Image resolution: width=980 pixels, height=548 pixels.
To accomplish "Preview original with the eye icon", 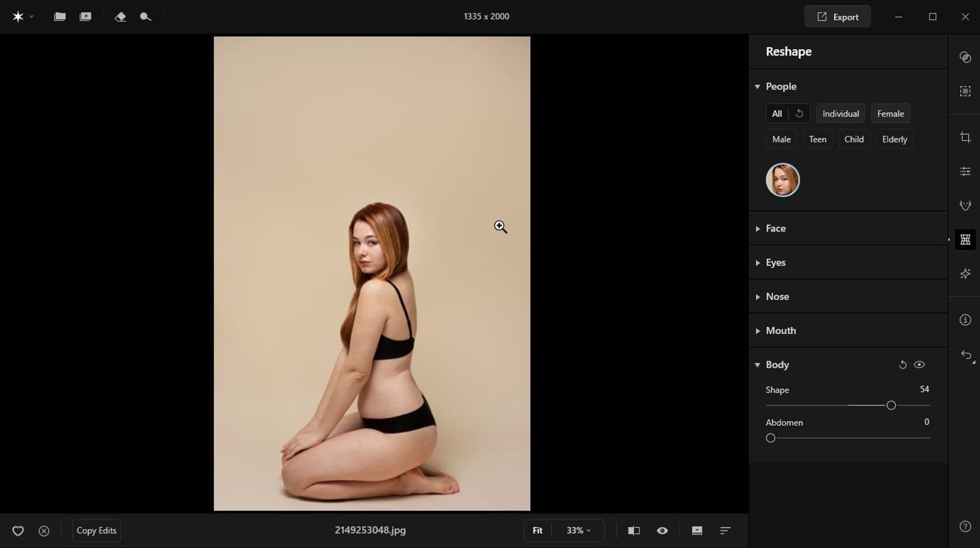I will click(x=662, y=530).
